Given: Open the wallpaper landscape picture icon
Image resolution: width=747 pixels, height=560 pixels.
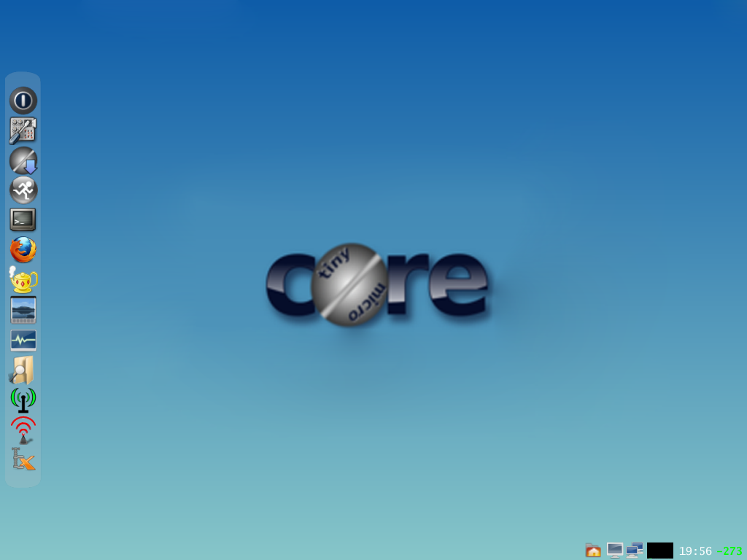Looking at the screenshot, I should 23,310.
